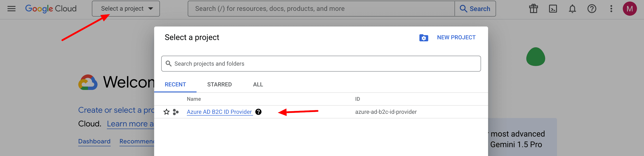Click the top resources search box
This screenshot has height=156, width=644.
321,9
